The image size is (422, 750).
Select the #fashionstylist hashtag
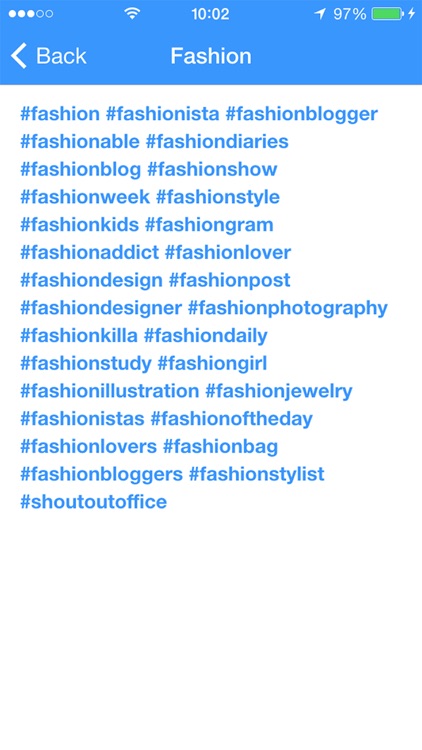point(256,474)
